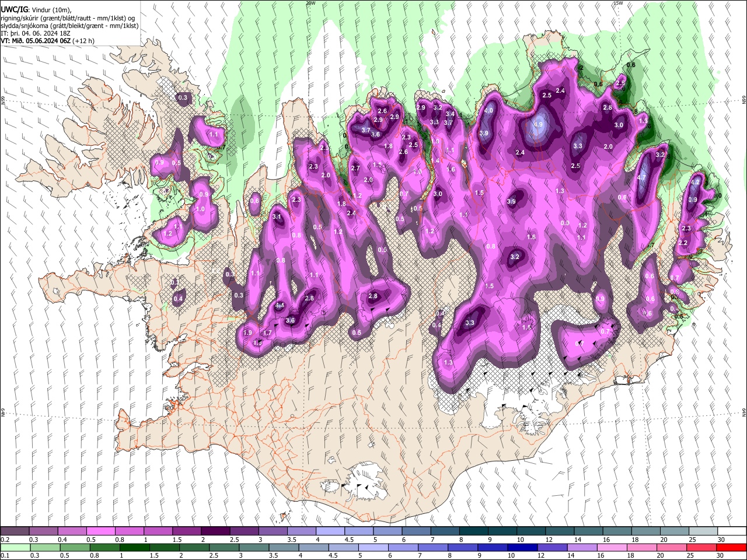Click the 4.2 value in the far east
The width and height of the screenshot is (747, 560).
pos(695,182)
